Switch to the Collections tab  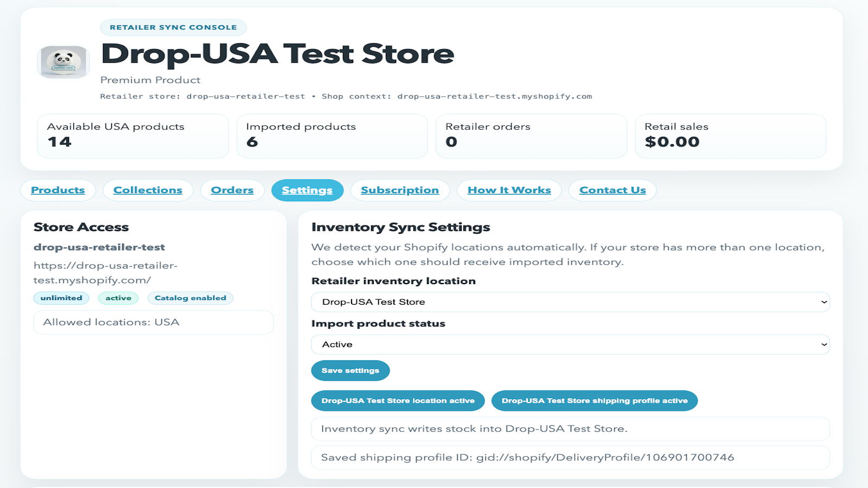pos(148,190)
